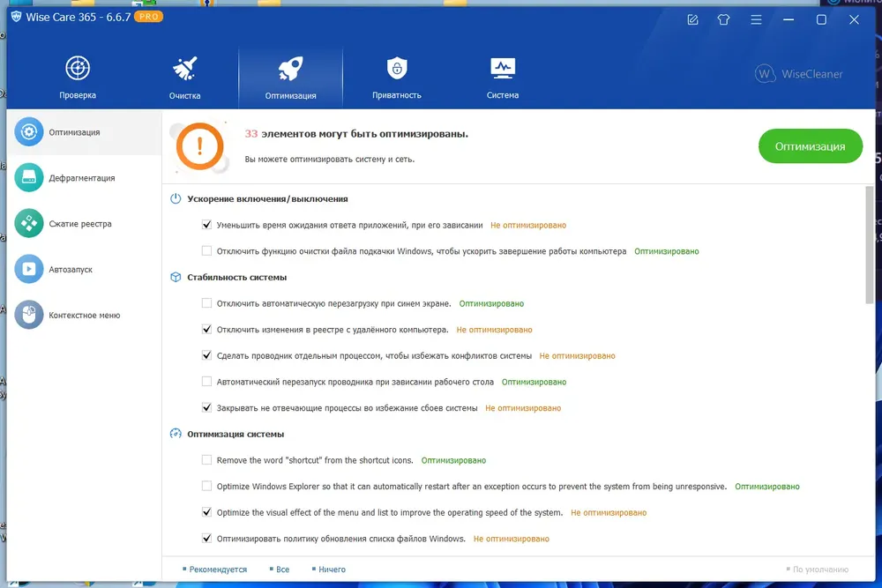Switch to the Оптимизация top tab
Image resolution: width=882 pixels, height=588 pixels.
pyautogui.click(x=290, y=78)
